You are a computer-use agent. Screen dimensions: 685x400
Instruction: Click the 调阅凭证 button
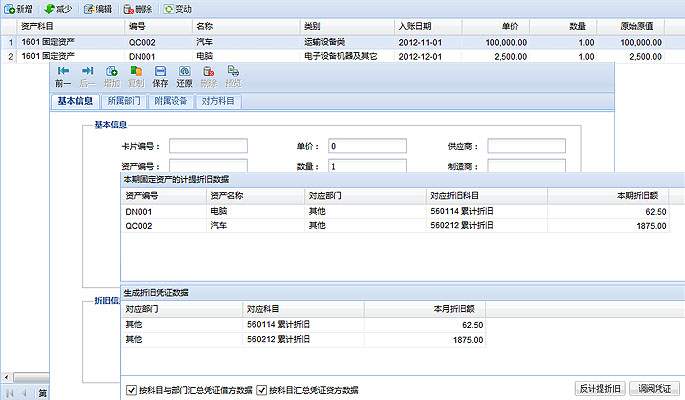click(x=656, y=388)
